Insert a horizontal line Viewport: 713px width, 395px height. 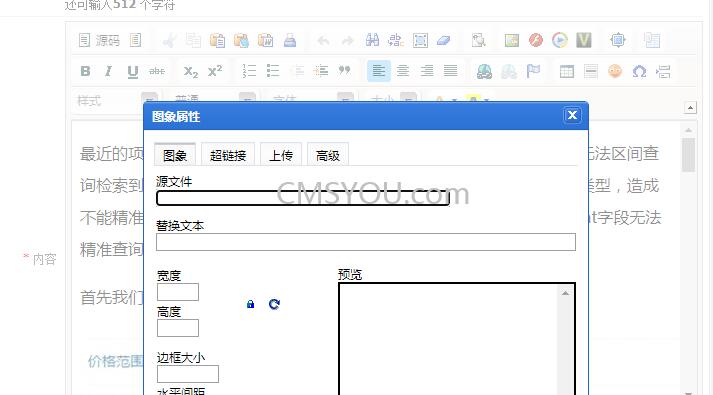coord(591,71)
